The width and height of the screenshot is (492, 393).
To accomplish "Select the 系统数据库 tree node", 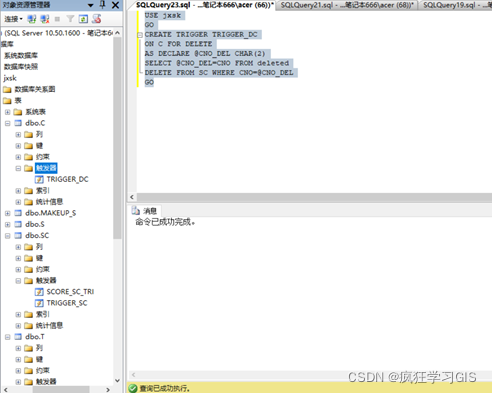I will click(21, 55).
